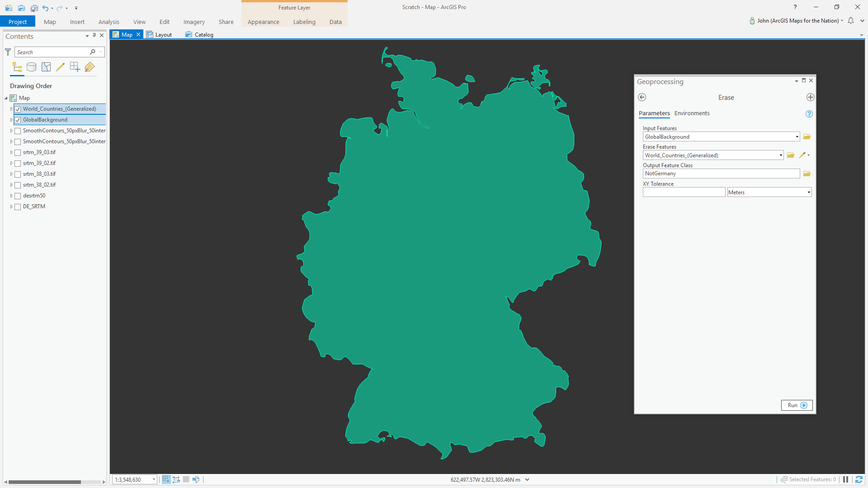The height and width of the screenshot is (488, 868).
Task: Expand DE_SRTM layer tree node
Action: click(x=11, y=207)
